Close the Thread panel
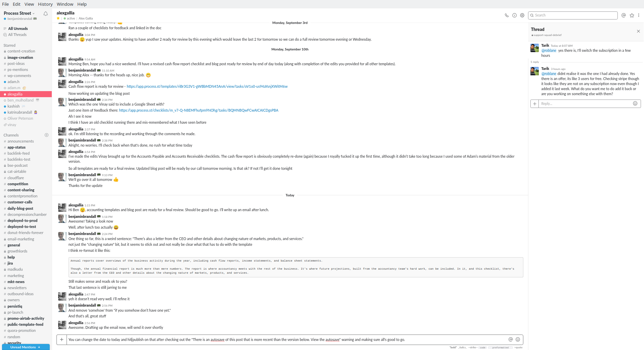This screenshot has height=350, width=644. pos(638,31)
